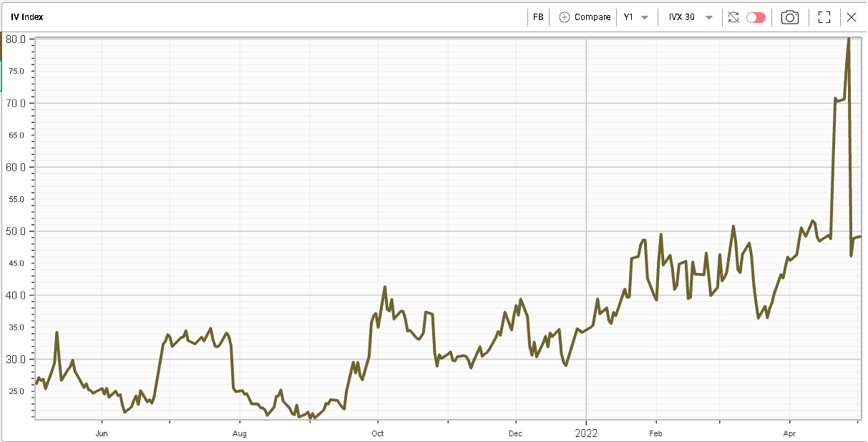Viewport: 868px width, 442px height.
Task: Click the plus circle Compare icon
Action: (x=564, y=17)
